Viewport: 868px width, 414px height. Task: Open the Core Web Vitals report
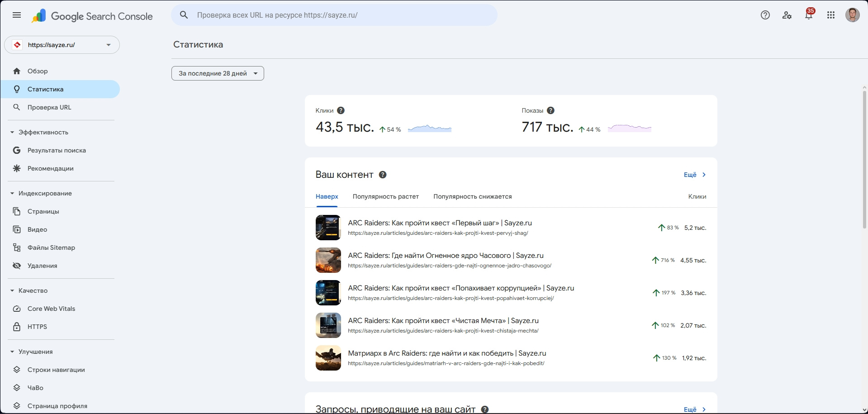[60, 309]
